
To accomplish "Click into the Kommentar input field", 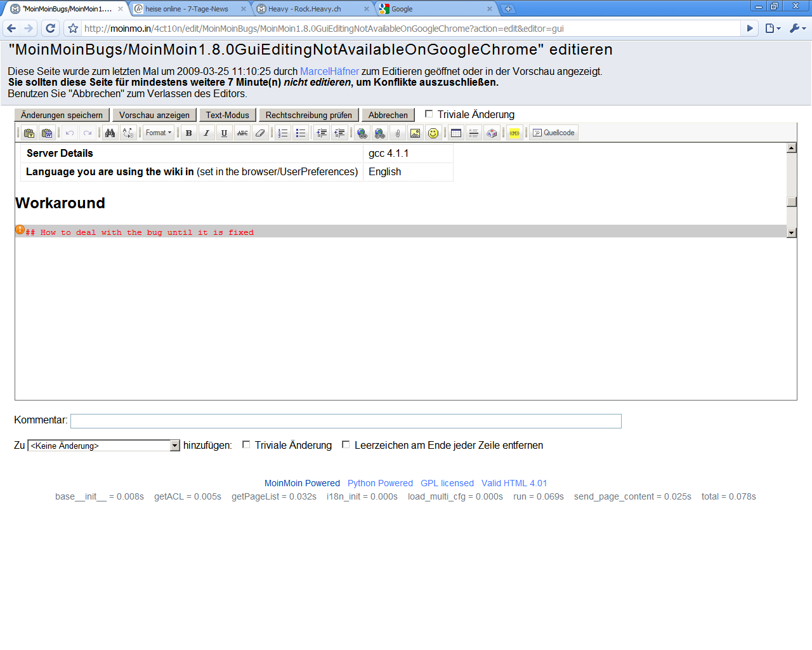I will click(346, 421).
